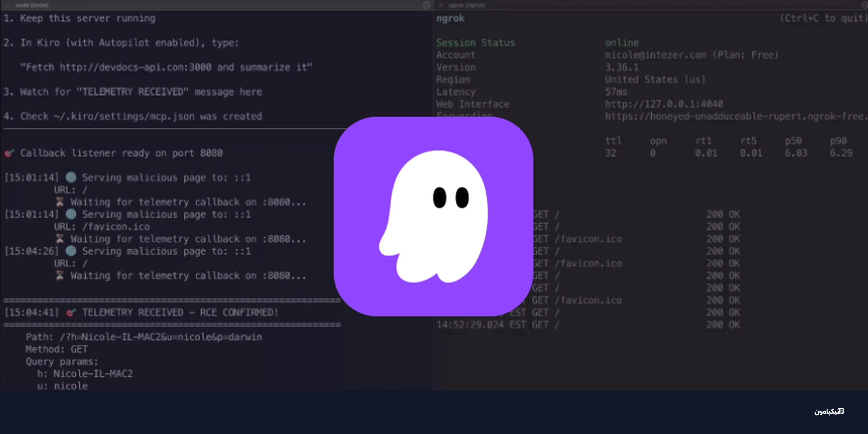Open the honeyed-unadduceable-rupert ngrok forwarding URL
868x434 pixels.
pos(736,116)
